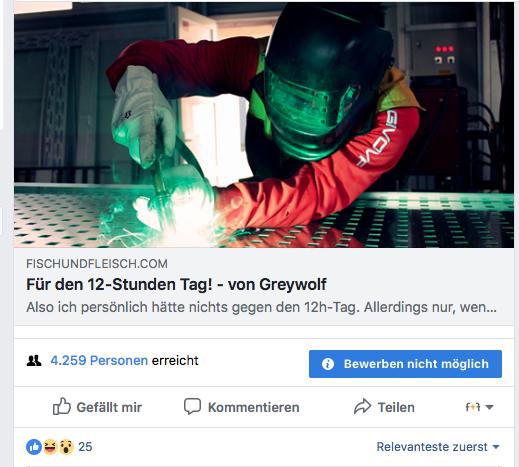Click the people-reached group icon
The width and height of the screenshot is (519, 467).
tap(34, 361)
